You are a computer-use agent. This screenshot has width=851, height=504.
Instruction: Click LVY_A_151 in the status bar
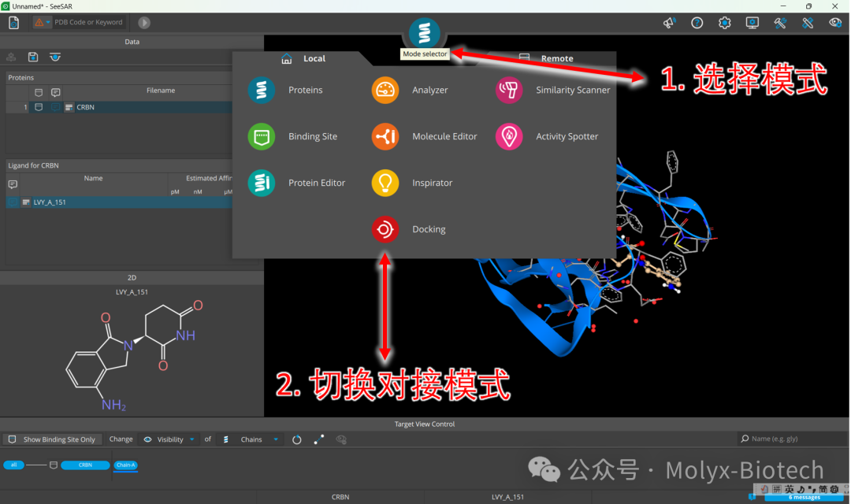pos(508,497)
